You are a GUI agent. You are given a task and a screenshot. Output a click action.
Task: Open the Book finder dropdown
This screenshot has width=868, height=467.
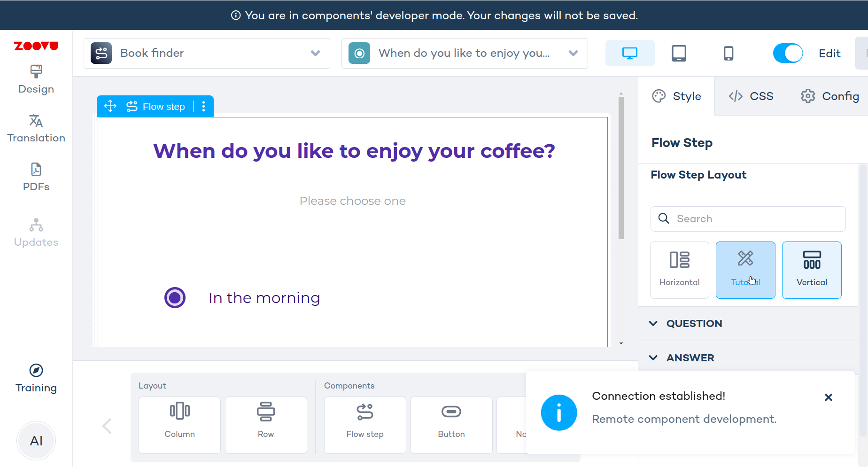207,53
